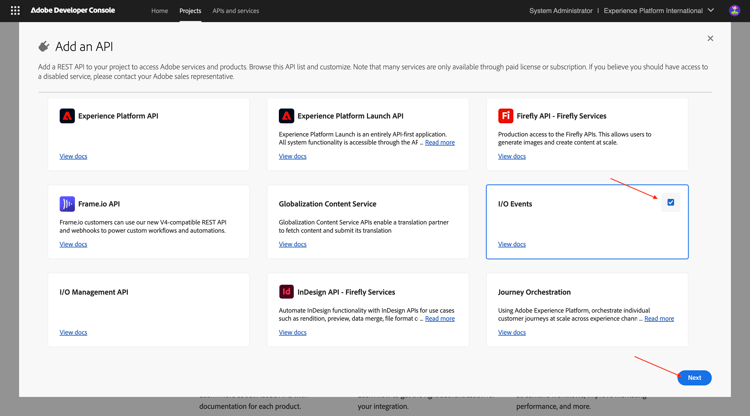Image resolution: width=750 pixels, height=416 pixels.
Task: Open the APIs and services tab
Action: click(235, 11)
